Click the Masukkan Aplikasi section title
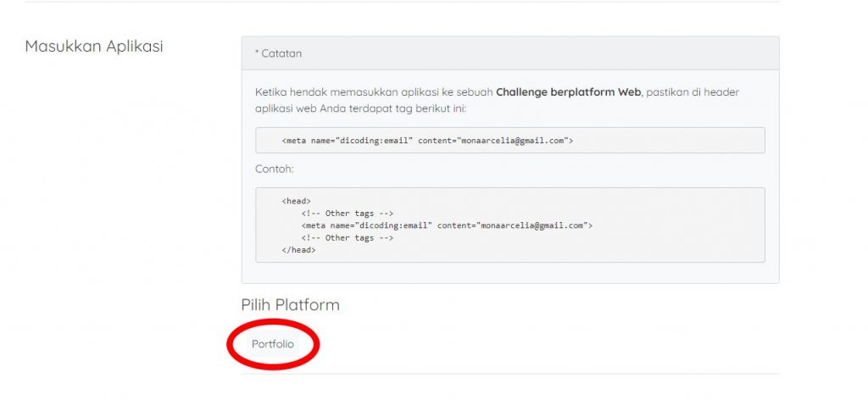868x400 pixels. pos(94,46)
